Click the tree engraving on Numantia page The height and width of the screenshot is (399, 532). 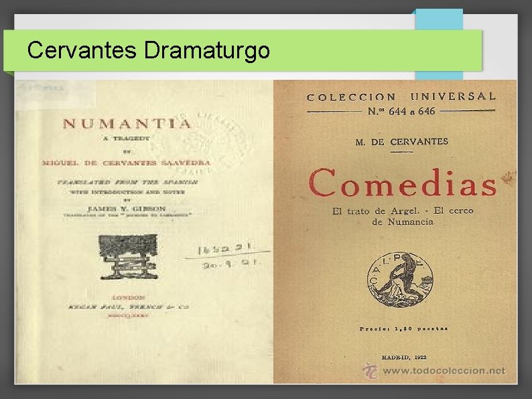tap(128, 257)
